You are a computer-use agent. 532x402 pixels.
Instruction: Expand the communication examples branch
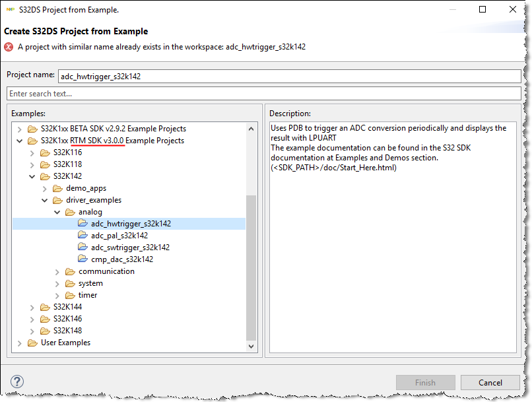coord(57,271)
